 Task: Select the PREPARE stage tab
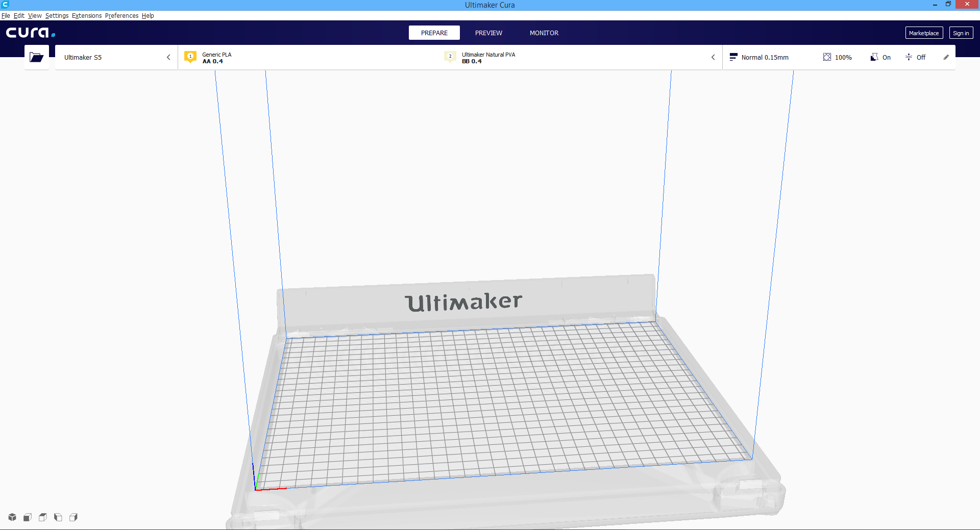click(434, 33)
